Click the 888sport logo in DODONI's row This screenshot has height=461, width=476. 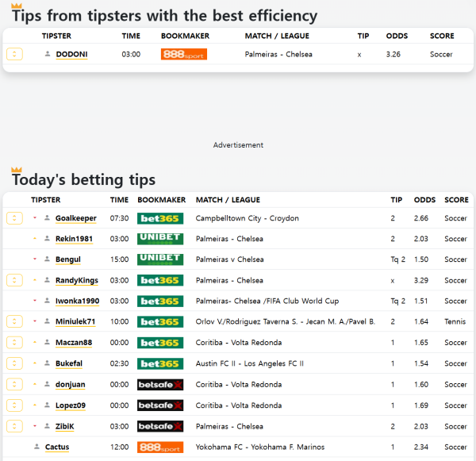[x=183, y=54]
